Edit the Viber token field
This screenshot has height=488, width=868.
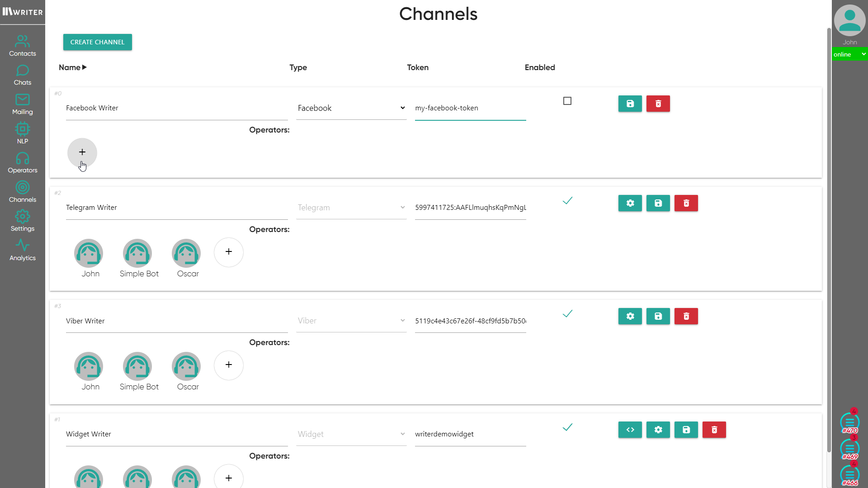point(471,321)
